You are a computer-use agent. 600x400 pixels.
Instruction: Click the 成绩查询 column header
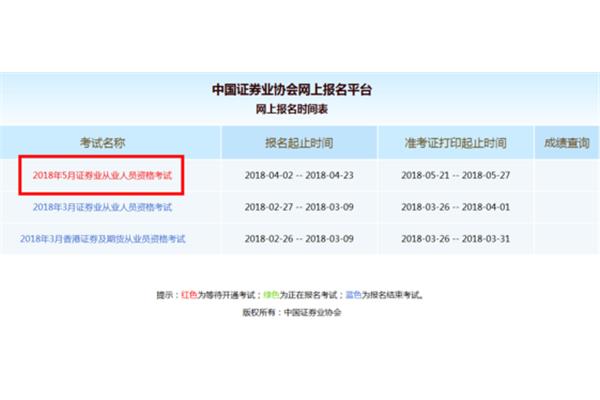point(567,143)
